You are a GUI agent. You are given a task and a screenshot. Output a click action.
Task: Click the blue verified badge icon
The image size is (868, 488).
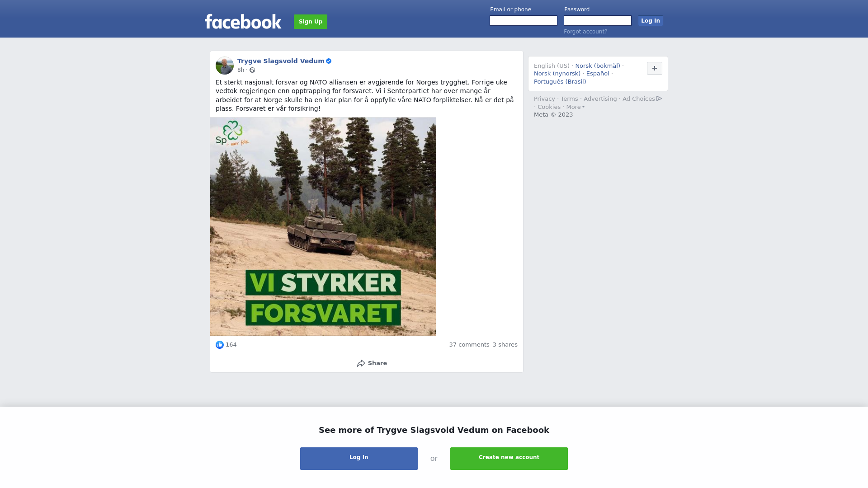coord(329,61)
